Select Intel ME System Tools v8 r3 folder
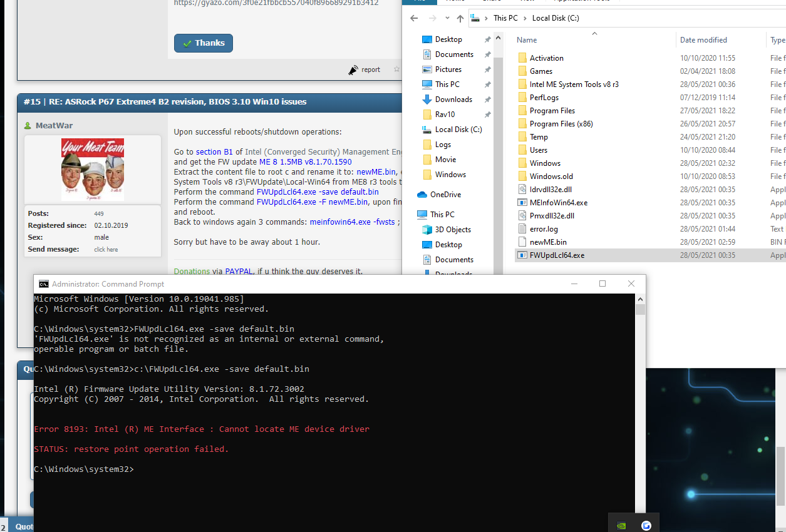This screenshot has height=532, width=786. tap(574, 84)
